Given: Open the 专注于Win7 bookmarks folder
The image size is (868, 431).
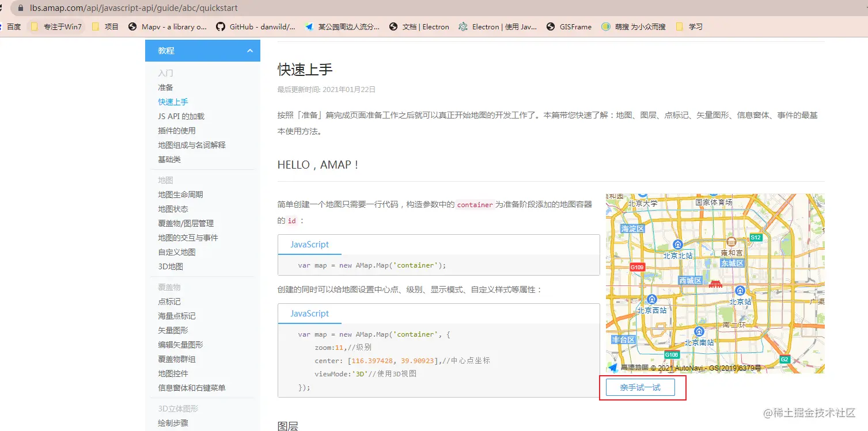Looking at the screenshot, I should click(x=59, y=26).
